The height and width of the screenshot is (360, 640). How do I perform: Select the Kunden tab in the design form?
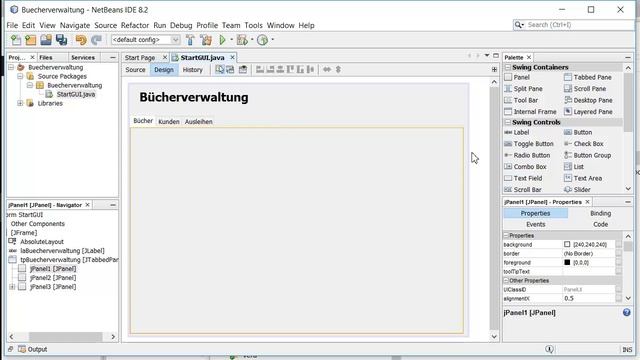pos(169,122)
